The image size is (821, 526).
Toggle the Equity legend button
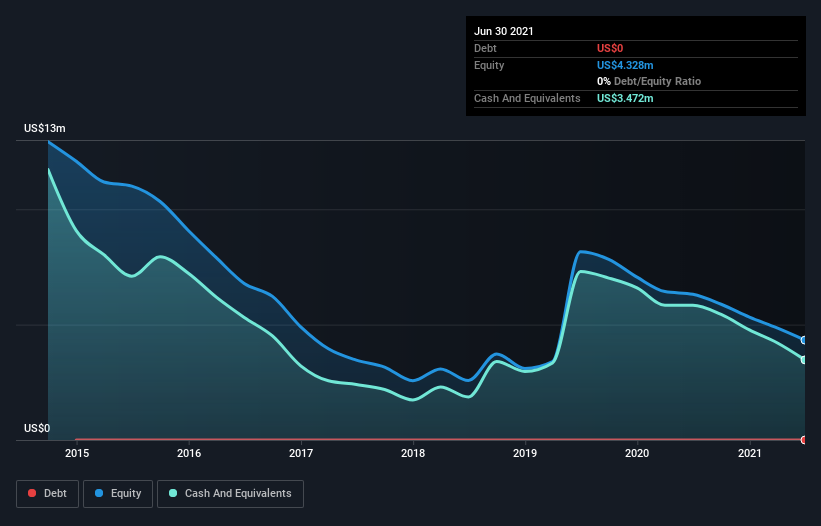[x=118, y=494]
